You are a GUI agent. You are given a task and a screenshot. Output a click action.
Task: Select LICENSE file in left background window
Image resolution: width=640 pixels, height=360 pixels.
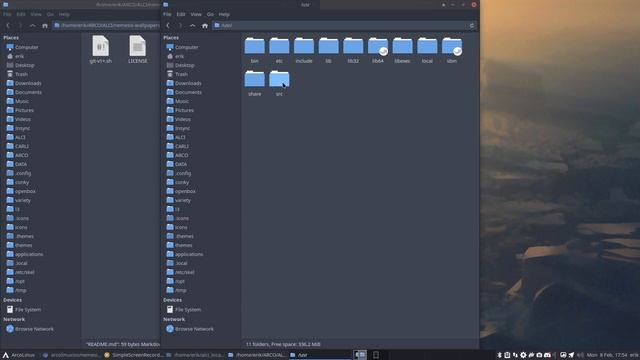138,50
